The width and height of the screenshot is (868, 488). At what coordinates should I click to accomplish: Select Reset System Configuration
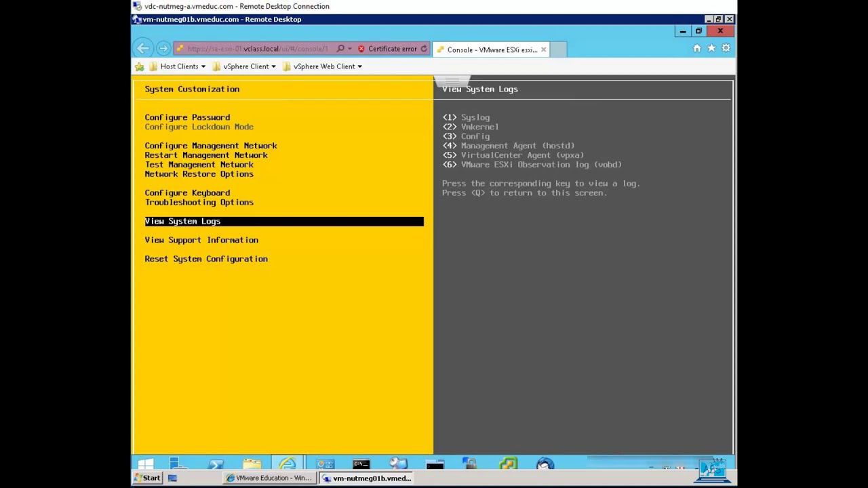(x=206, y=260)
